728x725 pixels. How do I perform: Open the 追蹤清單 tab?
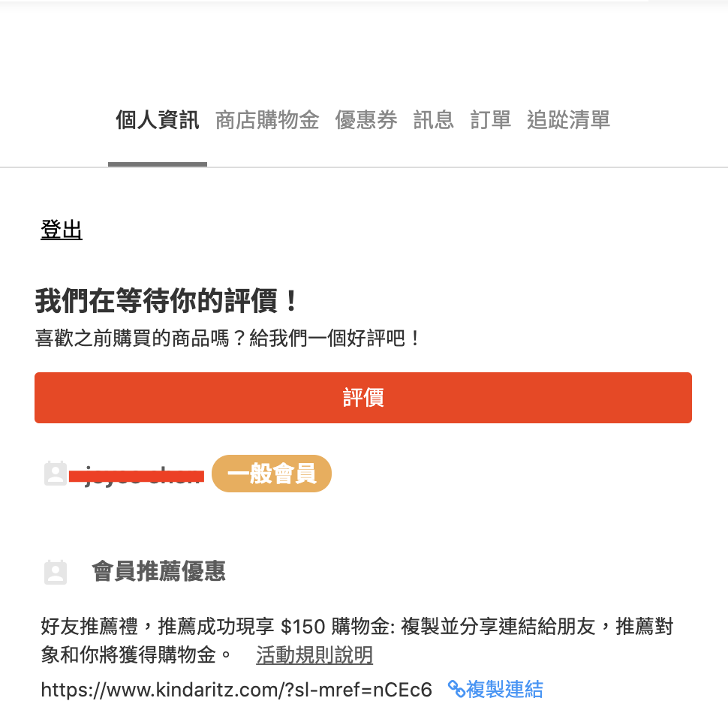[x=568, y=120]
